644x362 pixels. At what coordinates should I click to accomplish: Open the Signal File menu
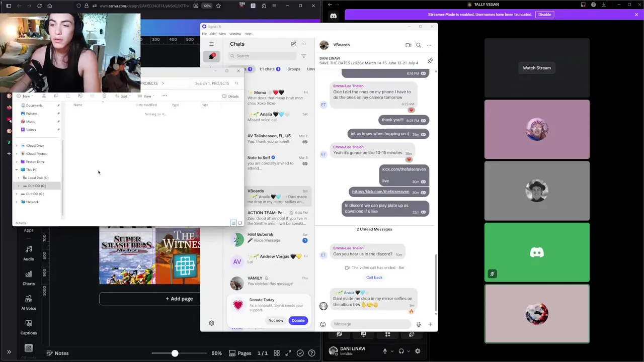204,34
